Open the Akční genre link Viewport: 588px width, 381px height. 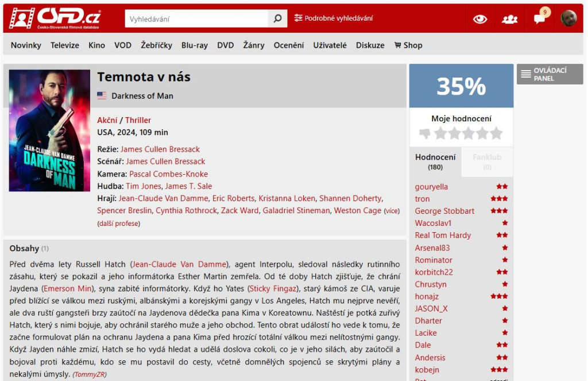click(x=107, y=120)
